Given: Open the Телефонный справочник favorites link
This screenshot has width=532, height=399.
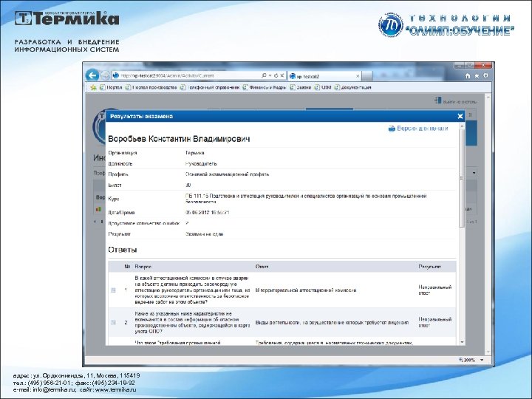Looking at the screenshot, I should click(x=210, y=87).
